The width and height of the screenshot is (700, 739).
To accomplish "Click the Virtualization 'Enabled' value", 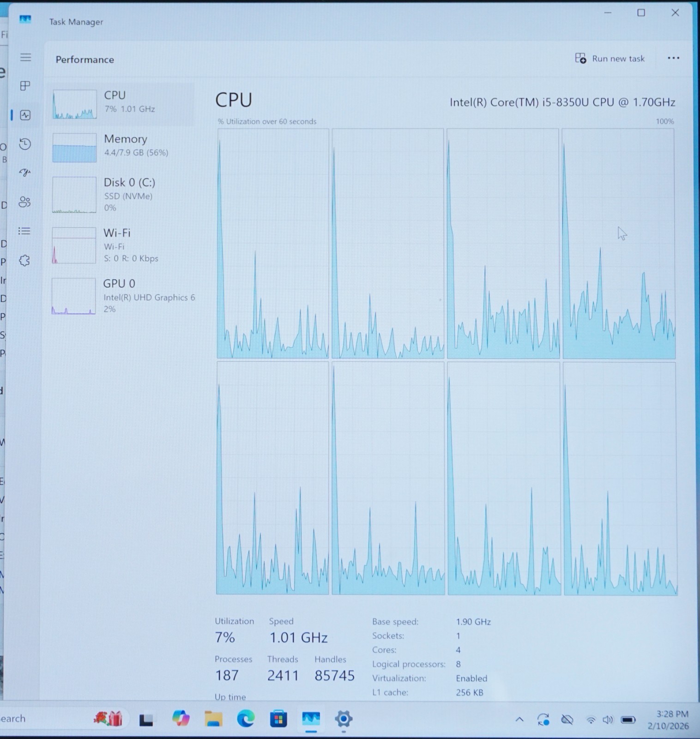I will (471, 678).
